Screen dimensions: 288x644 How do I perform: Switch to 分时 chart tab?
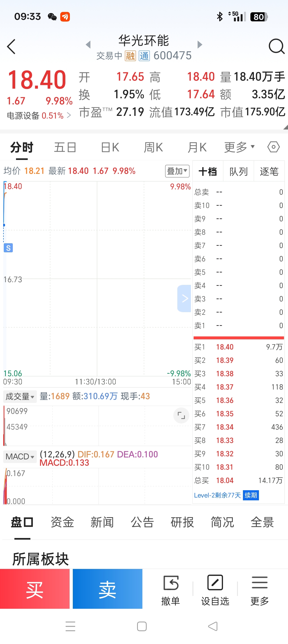click(22, 147)
